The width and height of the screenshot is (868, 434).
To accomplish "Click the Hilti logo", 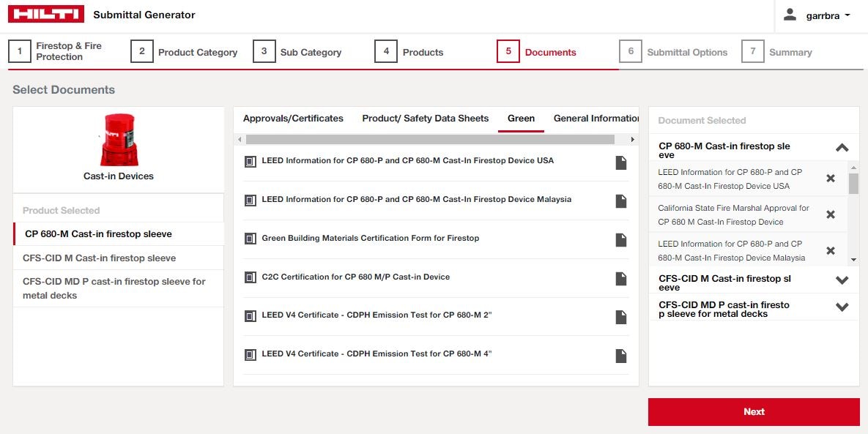I will [46, 15].
